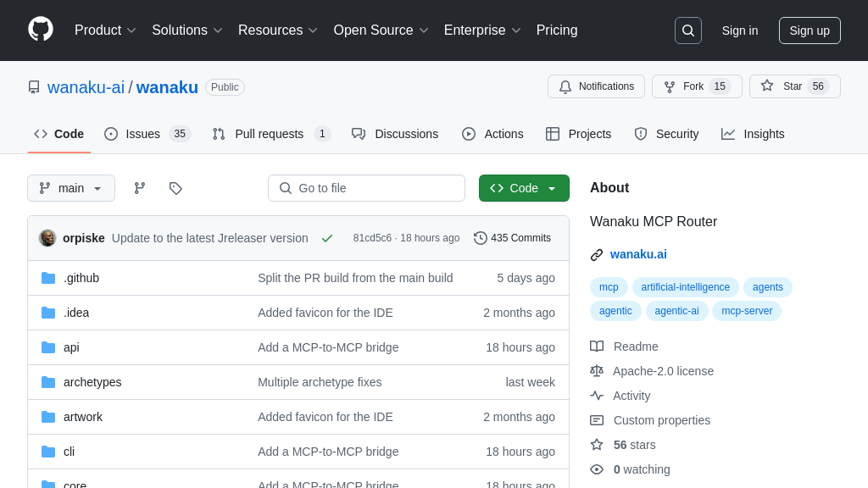Select the agentic-ai topic tag
The height and width of the screenshot is (488, 868).
(x=676, y=311)
